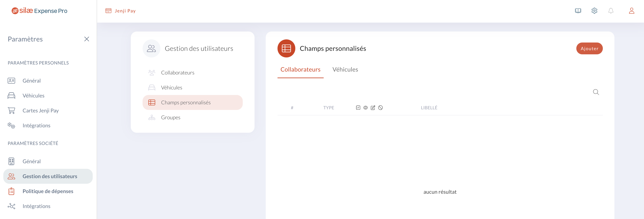Image resolution: width=644 pixels, height=219 pixels.
Task: Click the edit pencil column header icon
Action: pyautogui.click(x=373, y=108)
